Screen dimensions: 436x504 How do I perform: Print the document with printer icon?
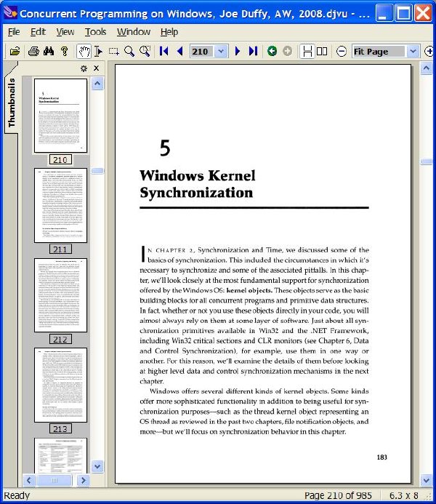[33, 52]
